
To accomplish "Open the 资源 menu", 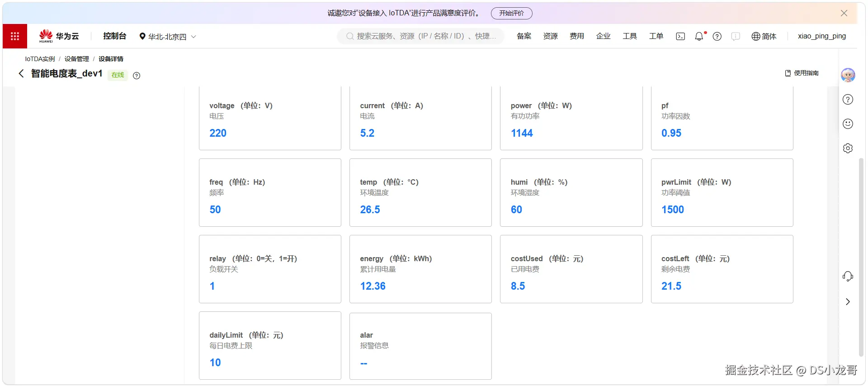I will (550, 36).
